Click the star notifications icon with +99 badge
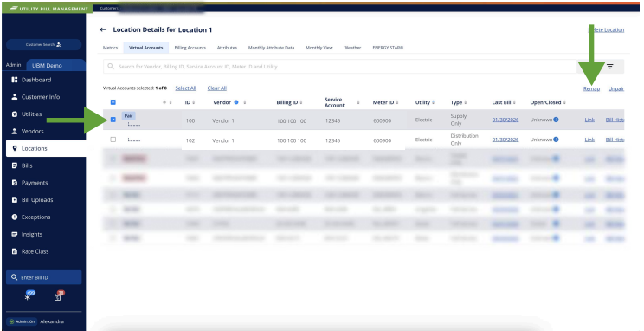 click(x=29, y=296)
